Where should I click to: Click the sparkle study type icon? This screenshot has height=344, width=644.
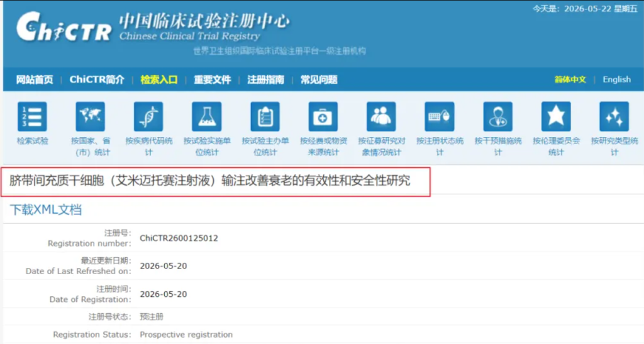(614, 116)
